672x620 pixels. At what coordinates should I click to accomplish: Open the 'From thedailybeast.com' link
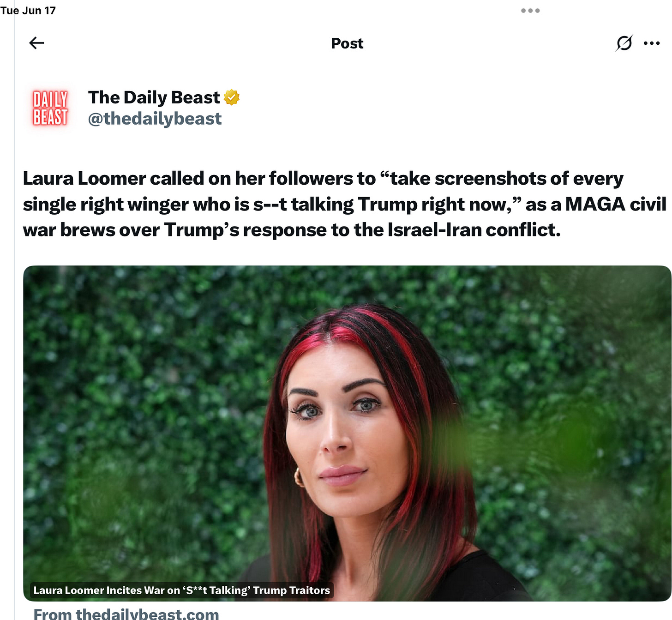[x=126, y=614]
